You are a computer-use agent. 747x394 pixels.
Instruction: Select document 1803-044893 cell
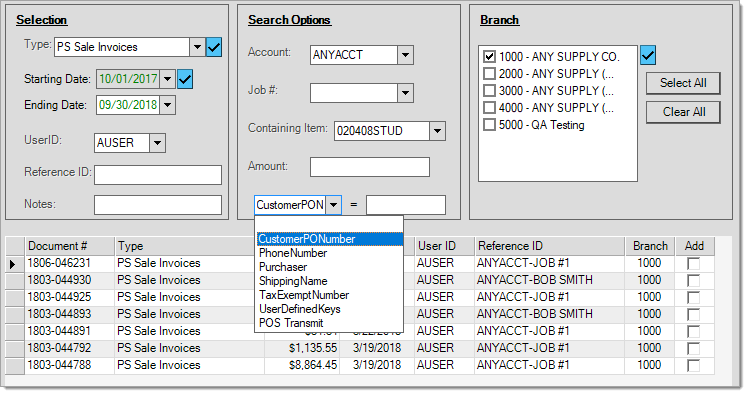(x=70, y=314)
